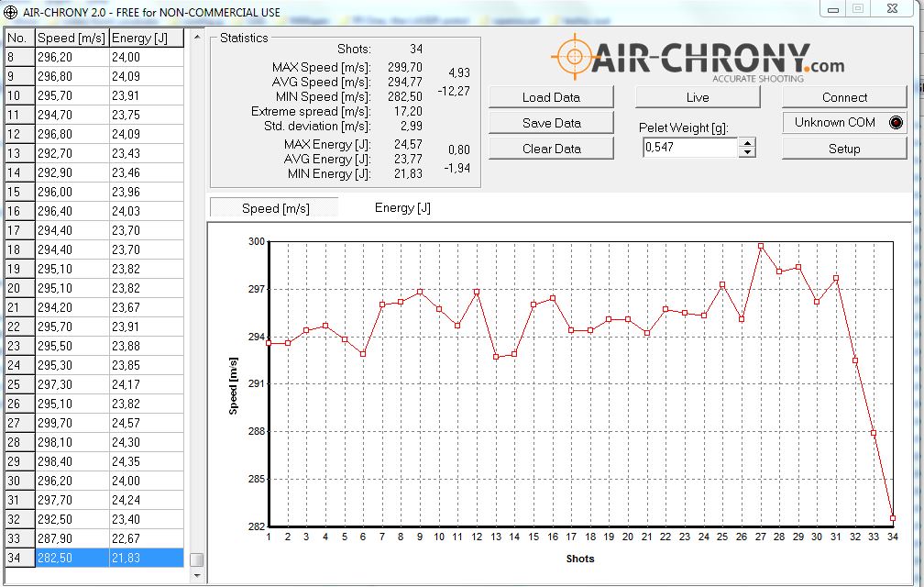The image size is (924, 587).
Task: Select speed 292,90 in row 14
Action: pos(71,172)
